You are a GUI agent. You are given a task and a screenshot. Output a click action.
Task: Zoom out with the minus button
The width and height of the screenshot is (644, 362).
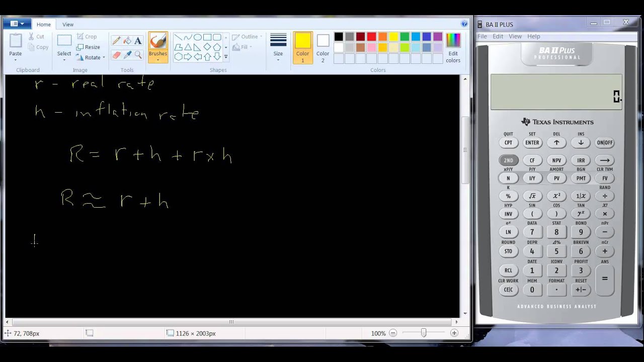[x=393, y=333]
